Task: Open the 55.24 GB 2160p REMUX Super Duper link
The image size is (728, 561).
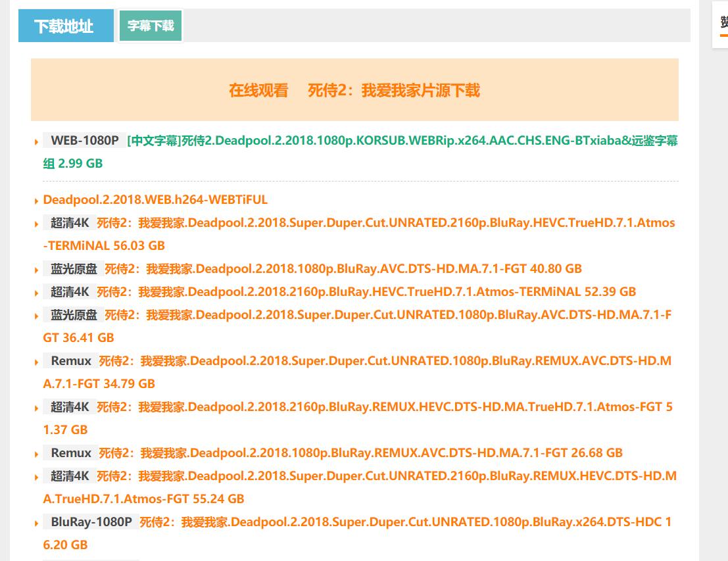Action: coord(360,487)
